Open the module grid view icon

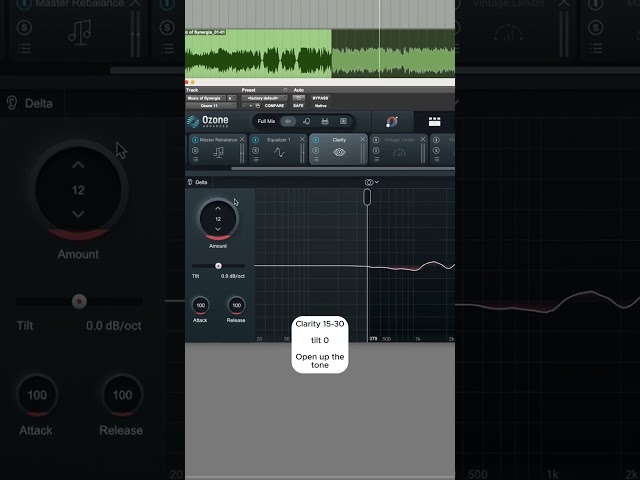click(x=434, y=122)
